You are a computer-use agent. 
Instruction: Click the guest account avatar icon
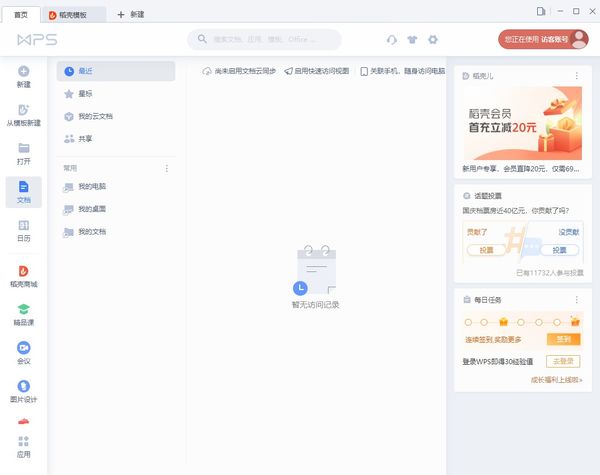click(579, 39)
